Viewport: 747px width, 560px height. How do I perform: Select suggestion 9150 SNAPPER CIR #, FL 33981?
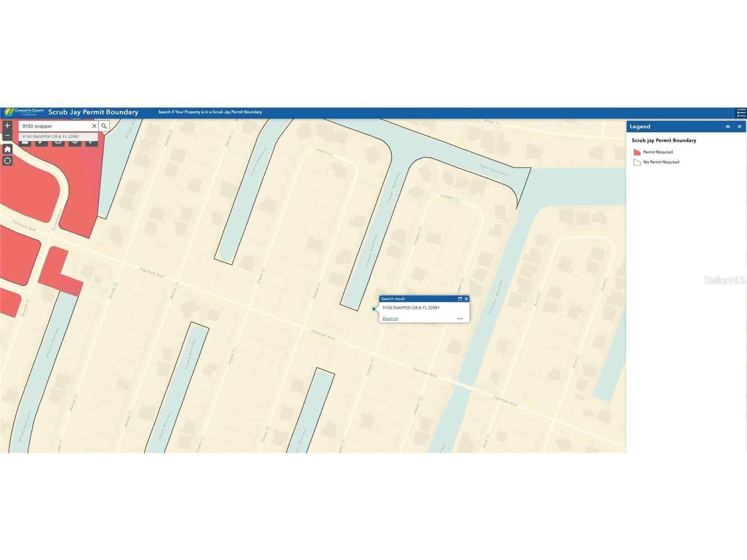coord(51,137)
